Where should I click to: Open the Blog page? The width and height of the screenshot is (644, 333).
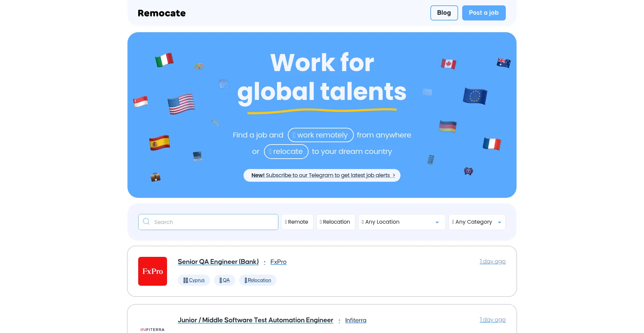tap(444, 13)
